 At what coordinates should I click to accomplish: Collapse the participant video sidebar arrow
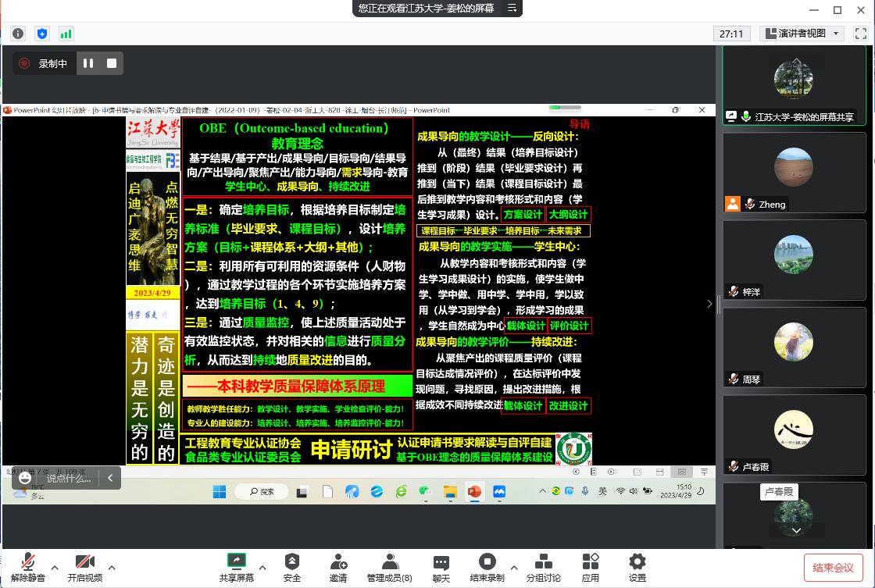pos(709,304)
